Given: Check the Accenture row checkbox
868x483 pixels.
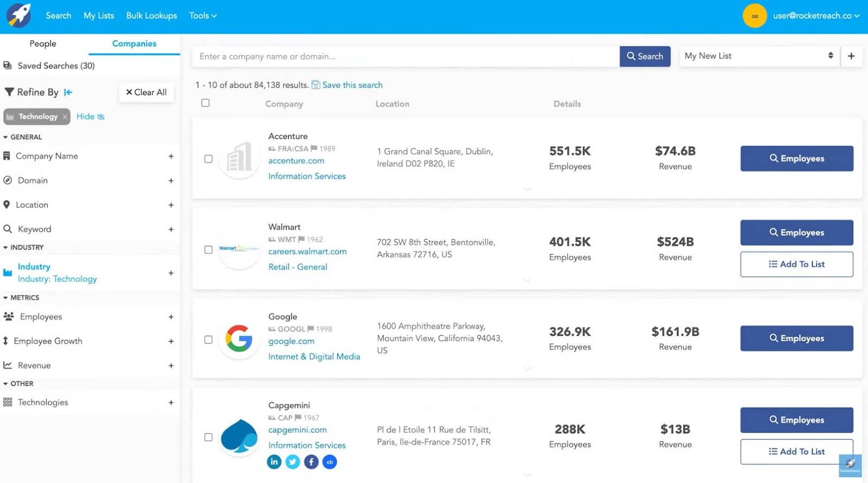Looking at the screenshot, I should coord(208,159).
